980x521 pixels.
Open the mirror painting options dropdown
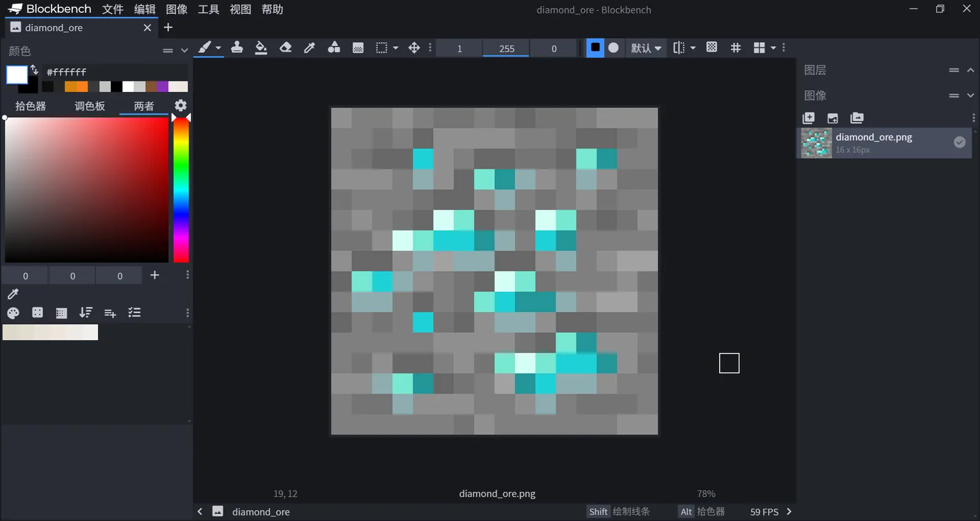(x=693, y=48)
